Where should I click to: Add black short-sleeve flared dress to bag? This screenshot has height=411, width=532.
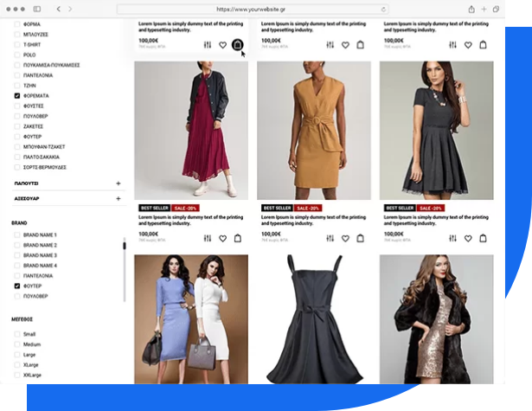483,238
